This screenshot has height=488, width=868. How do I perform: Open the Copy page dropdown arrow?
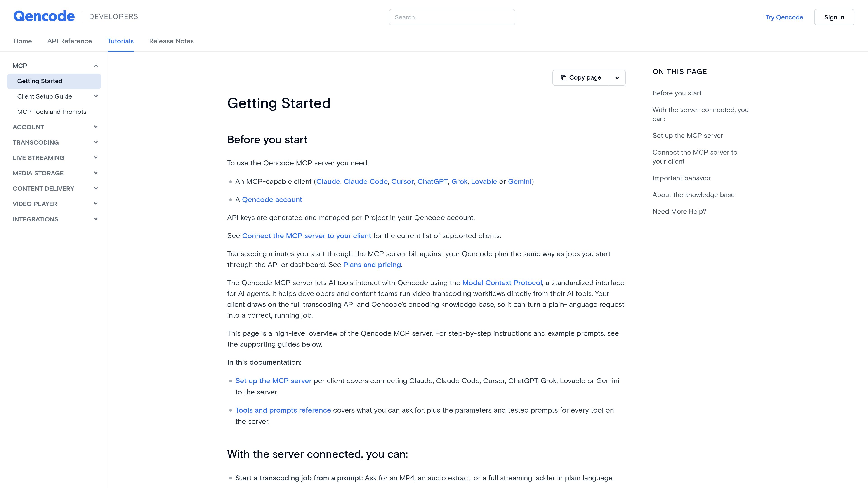[617, 78]
